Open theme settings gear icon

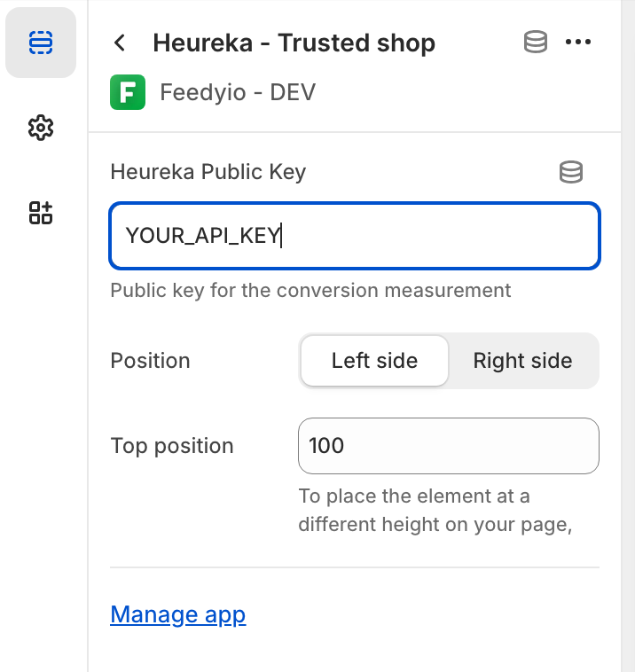pyautogui.click(x=41, y=128)
